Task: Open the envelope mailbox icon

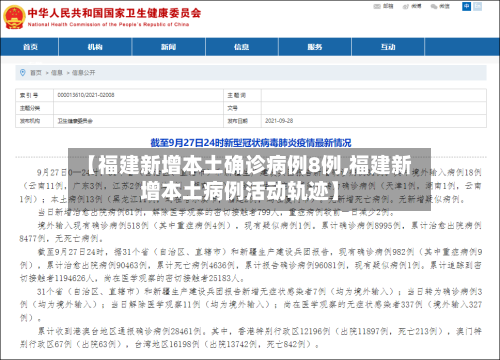Action: click(x=377, y=6)
